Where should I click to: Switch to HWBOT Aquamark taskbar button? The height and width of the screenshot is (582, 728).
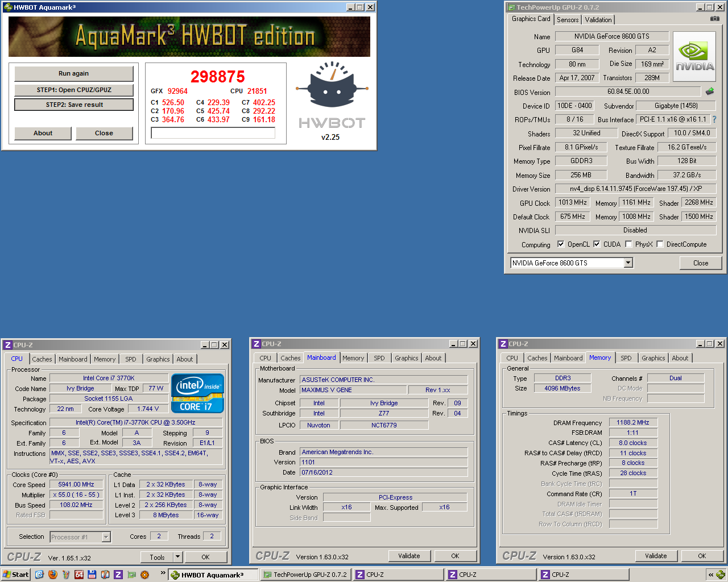pos(213,575)
